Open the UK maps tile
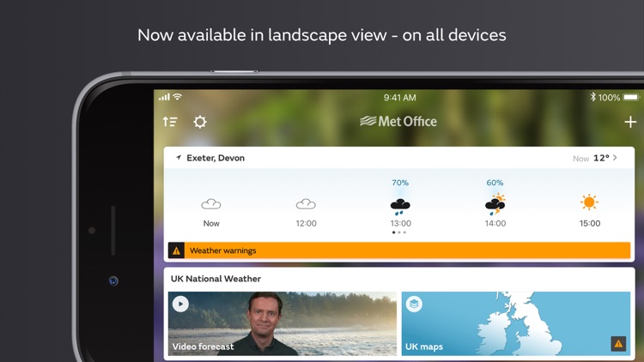 (516, 323)
